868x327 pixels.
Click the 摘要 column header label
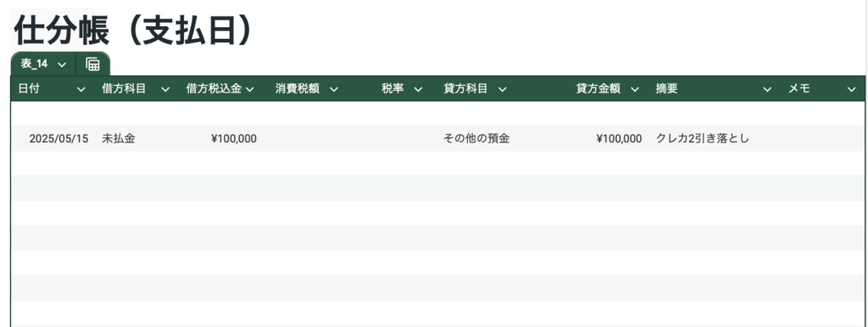tap(666, 89)
